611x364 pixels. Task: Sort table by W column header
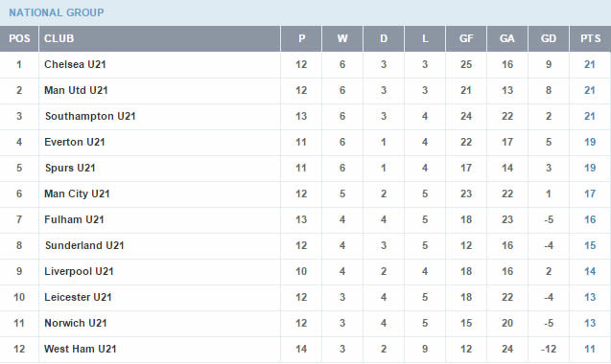[342, 38]
